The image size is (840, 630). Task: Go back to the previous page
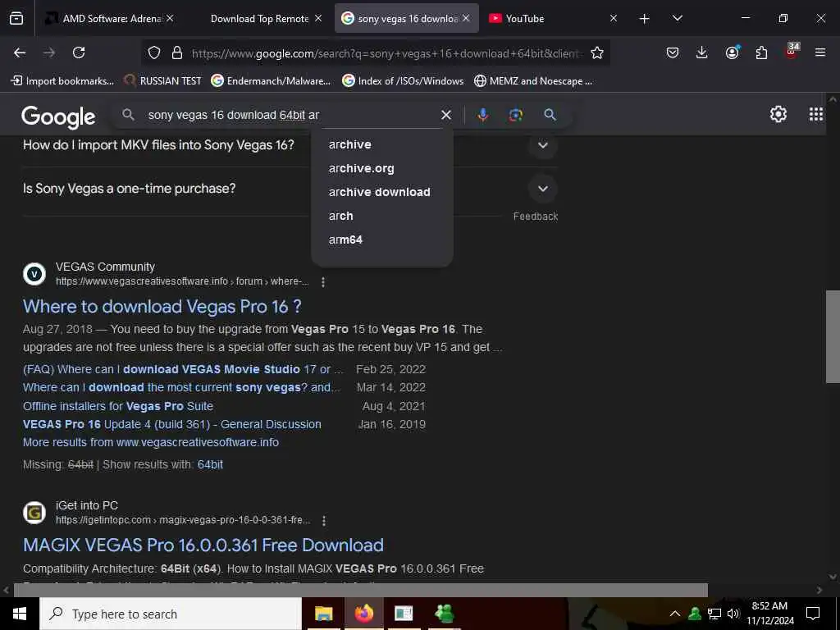click(x=20, y=52)
